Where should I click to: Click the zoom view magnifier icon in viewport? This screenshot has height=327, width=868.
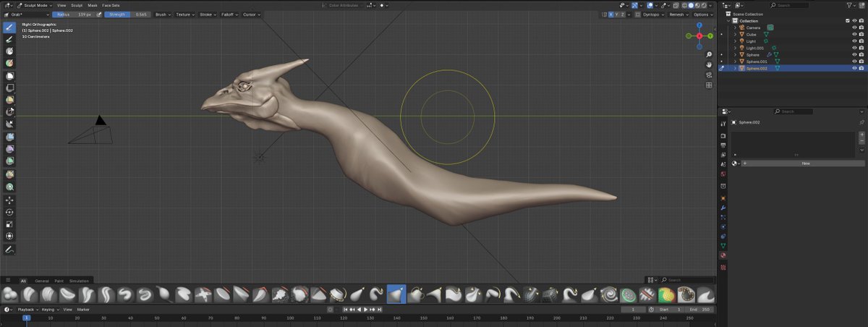click(709, 54)
